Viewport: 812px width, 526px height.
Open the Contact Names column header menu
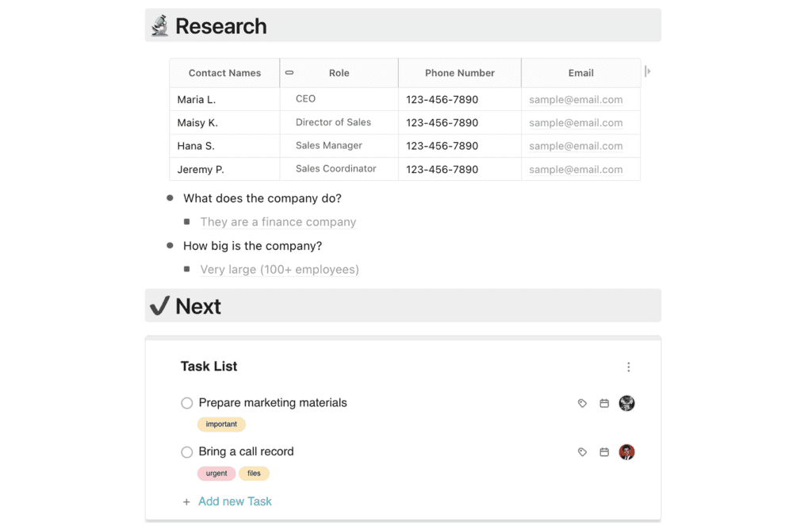click(x=224, y=72)
